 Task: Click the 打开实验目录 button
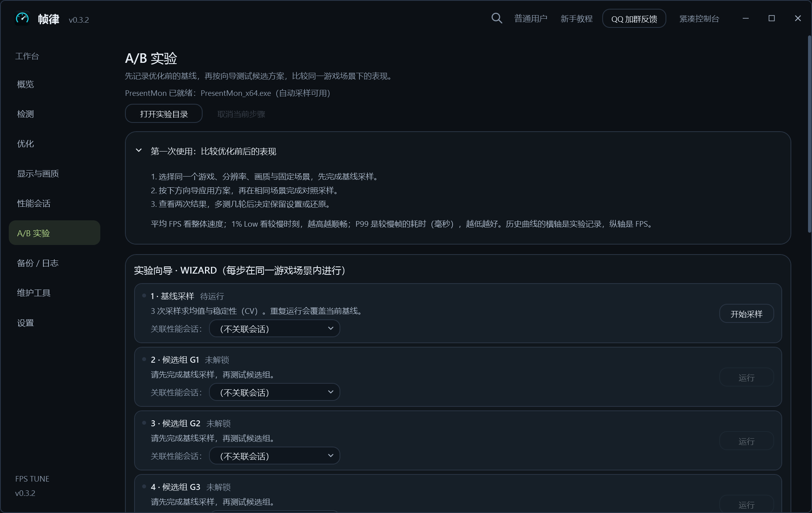pos(164,114)
